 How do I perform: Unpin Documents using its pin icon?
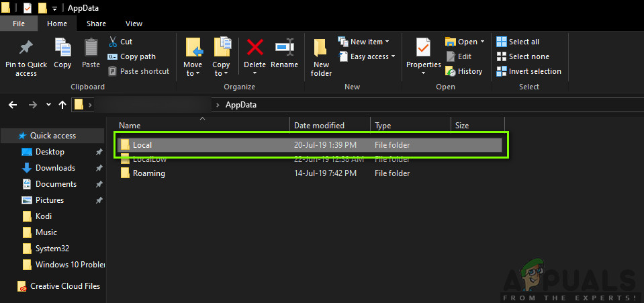[99, 184]
